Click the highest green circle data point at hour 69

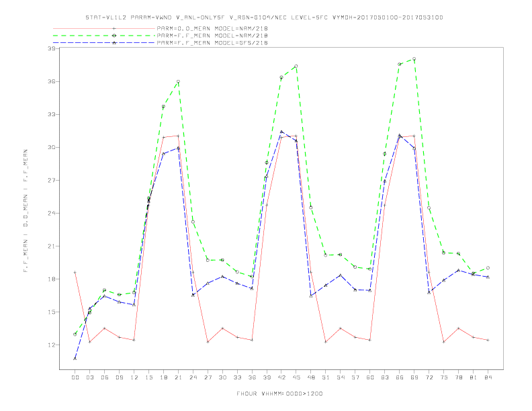414,59
